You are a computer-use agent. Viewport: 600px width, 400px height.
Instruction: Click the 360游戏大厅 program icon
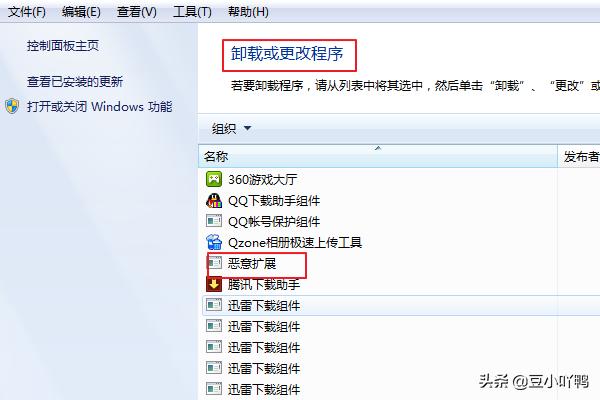coord(214,179)
